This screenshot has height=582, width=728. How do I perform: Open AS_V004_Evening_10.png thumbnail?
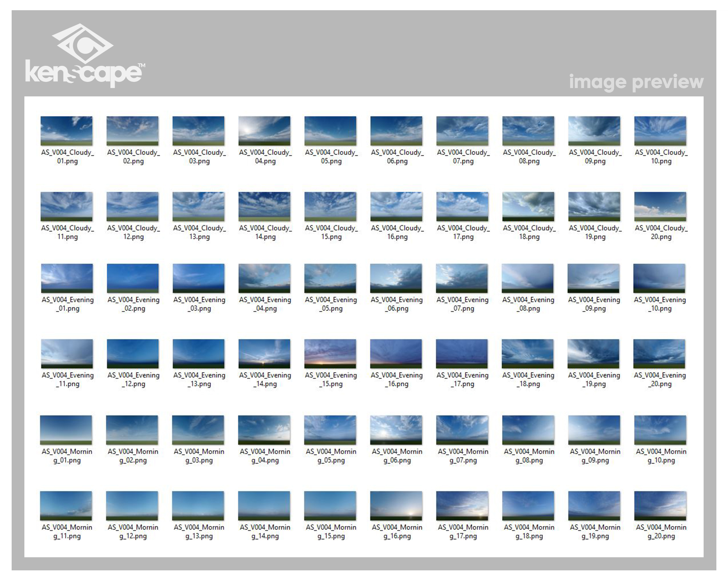coord(659,278)
